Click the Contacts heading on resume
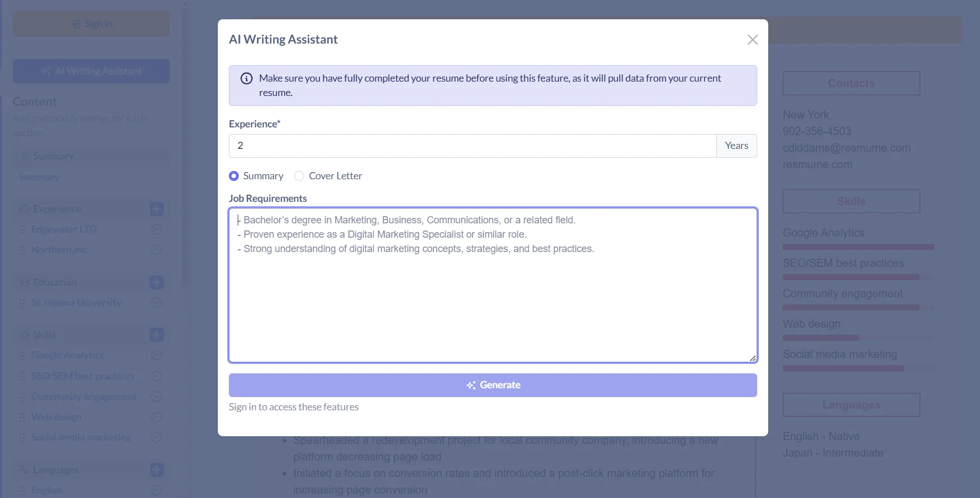Screen dimensions: 980x498 pyautogui.click(x=851, y=83)
